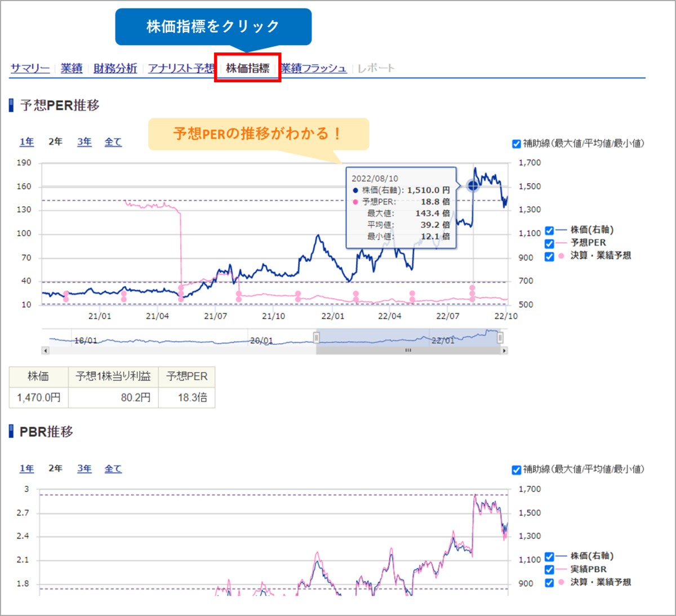Select 全て range for the PBR chart
This screenshot has height=616, width=676.
point(113,468)
